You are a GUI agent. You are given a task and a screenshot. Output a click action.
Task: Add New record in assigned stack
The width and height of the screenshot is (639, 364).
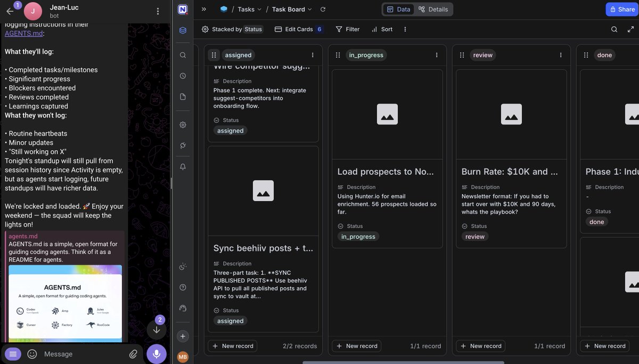point(233,346)
